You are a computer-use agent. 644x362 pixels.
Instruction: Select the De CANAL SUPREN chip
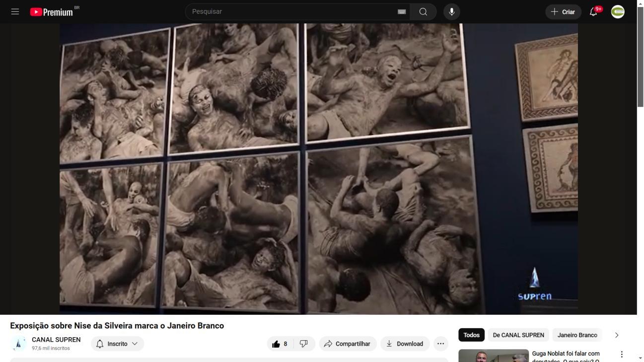[x=518, y=335]
